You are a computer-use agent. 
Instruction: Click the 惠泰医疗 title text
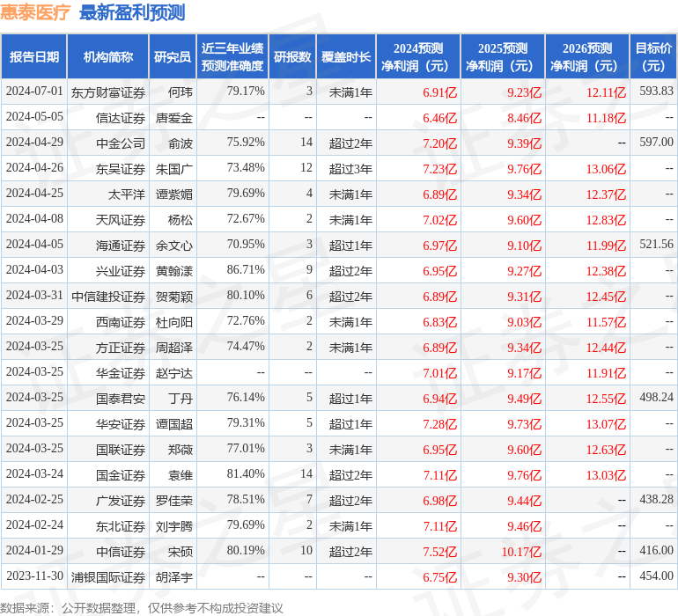point(35,12)
